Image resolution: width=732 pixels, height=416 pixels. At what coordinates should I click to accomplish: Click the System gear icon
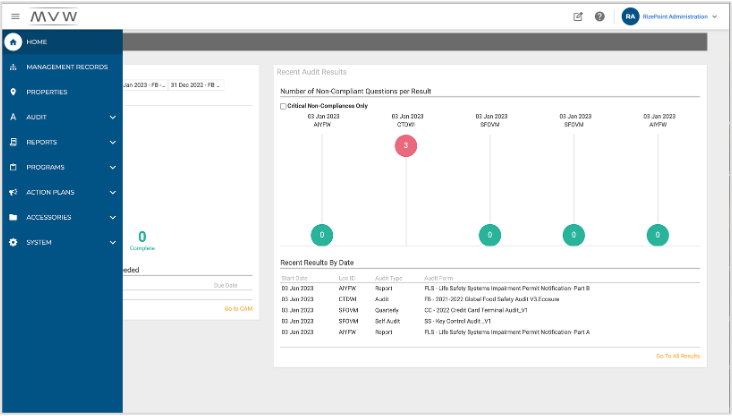(13, 242)
